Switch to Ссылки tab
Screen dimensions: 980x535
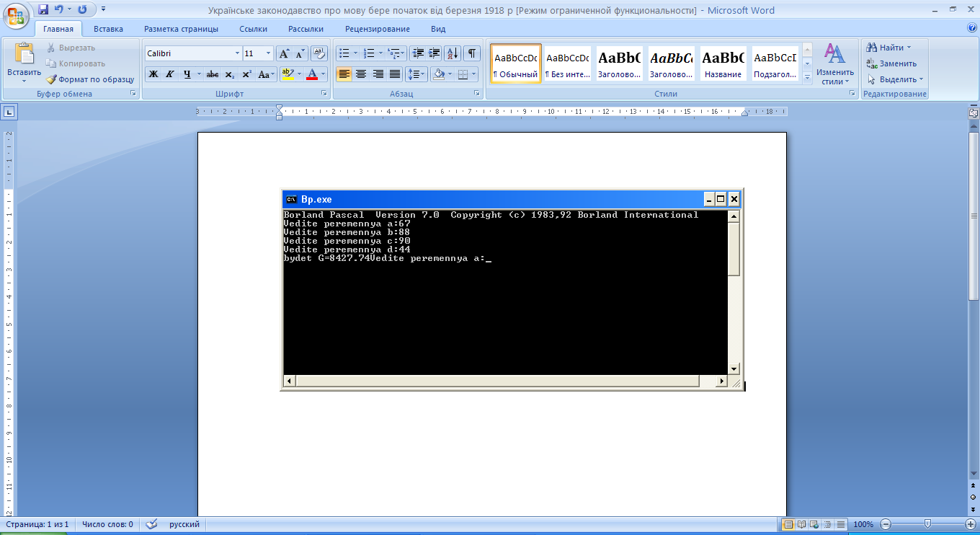click(254, 29)
